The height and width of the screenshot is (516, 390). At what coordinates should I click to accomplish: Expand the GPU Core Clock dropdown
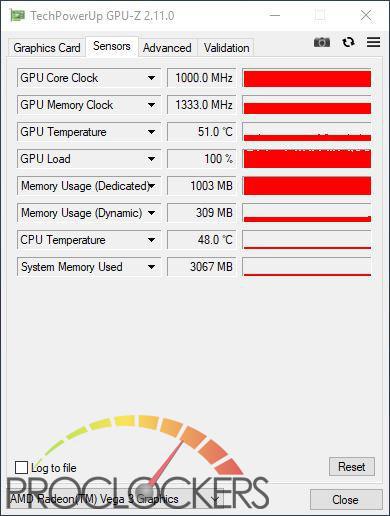151,78
